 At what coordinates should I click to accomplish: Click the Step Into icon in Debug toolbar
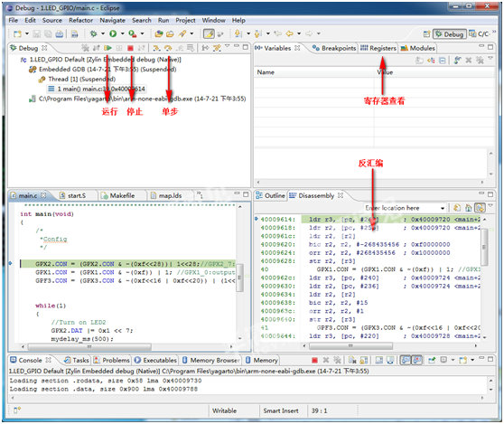tap(156, 48)
